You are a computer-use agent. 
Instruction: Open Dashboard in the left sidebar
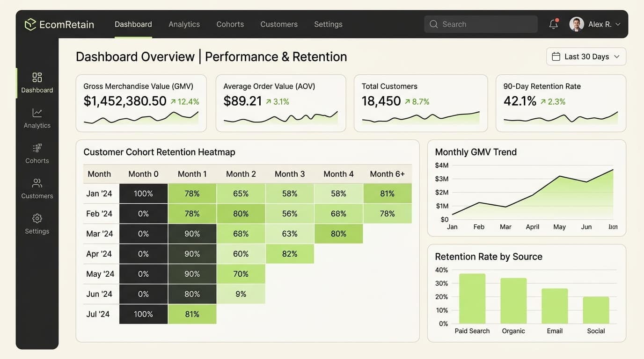[x=37, y=83]
